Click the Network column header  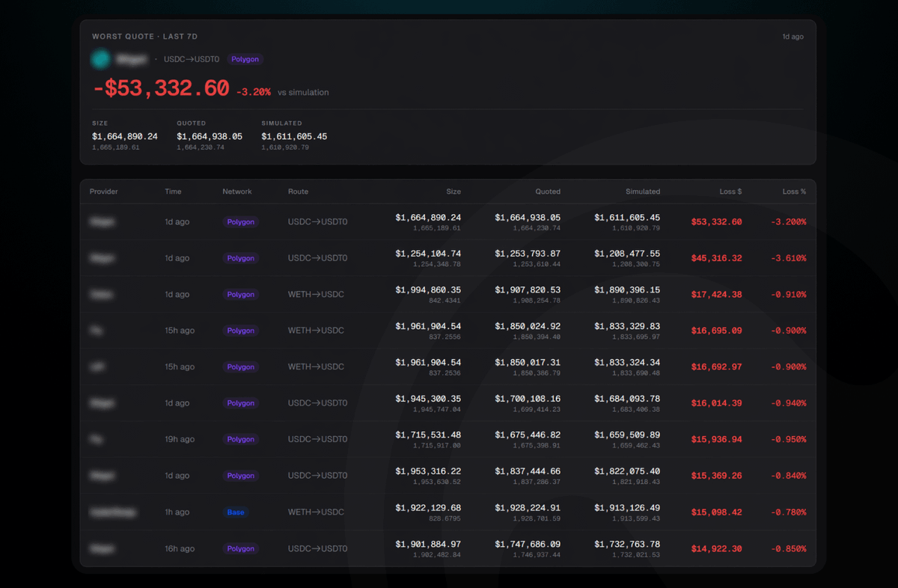pyautogui.click(x=237, y=192)
